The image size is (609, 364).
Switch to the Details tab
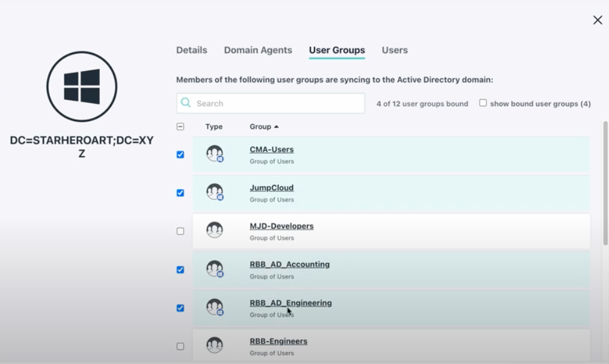192,50
